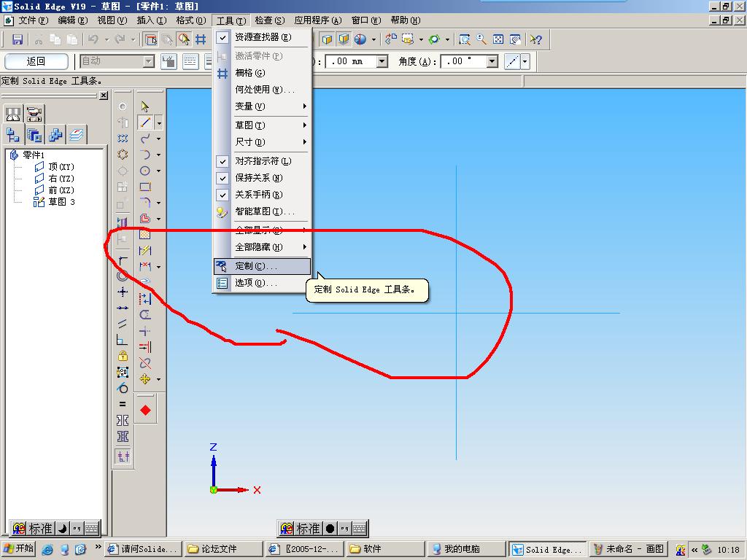Expand the Circle tool flyout arrow
Screen dimensions: 747x560
pos(158,171)
